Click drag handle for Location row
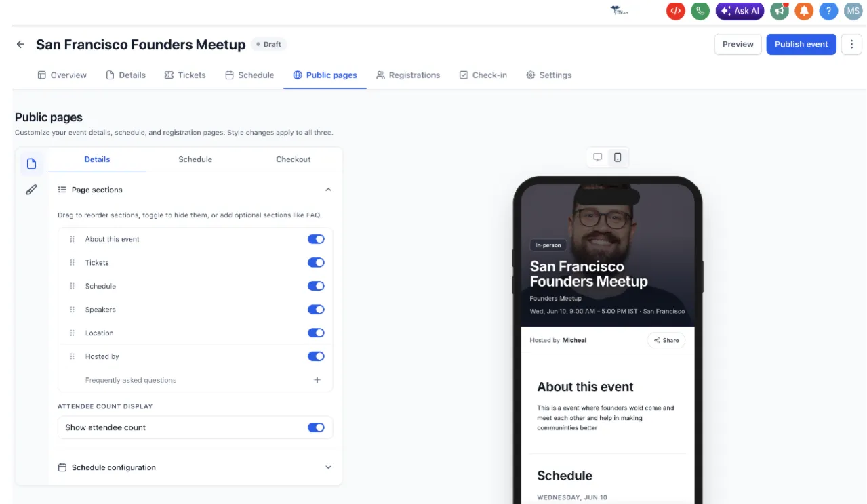This screenshot has height=504, width=867. point(72,333)
